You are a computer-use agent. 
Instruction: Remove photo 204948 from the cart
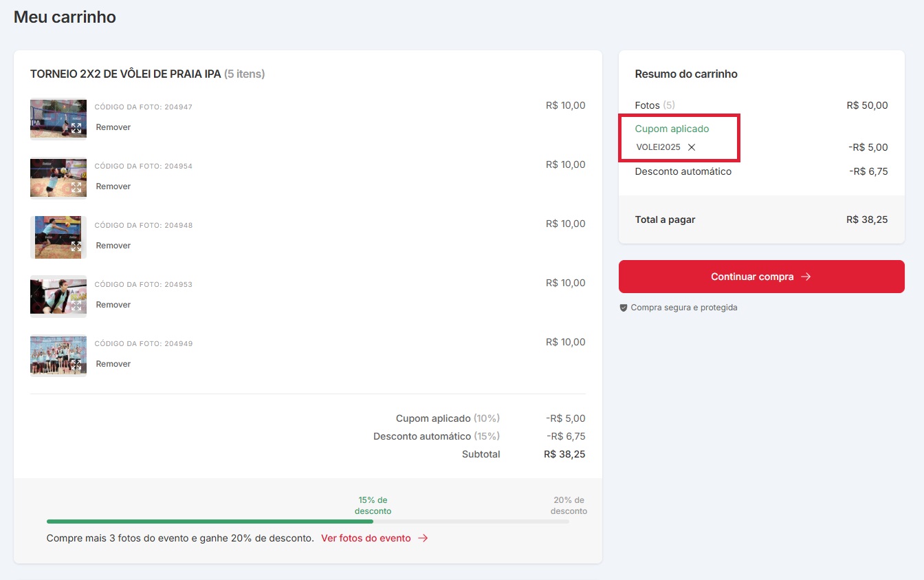(x=113, y=246)
